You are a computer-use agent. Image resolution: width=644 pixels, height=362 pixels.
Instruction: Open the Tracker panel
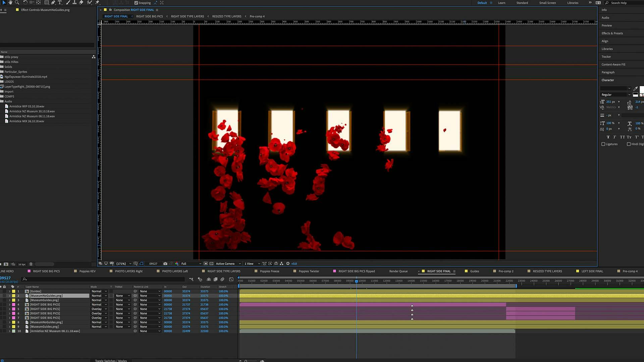pyautogui.click(x=606, y=57)
